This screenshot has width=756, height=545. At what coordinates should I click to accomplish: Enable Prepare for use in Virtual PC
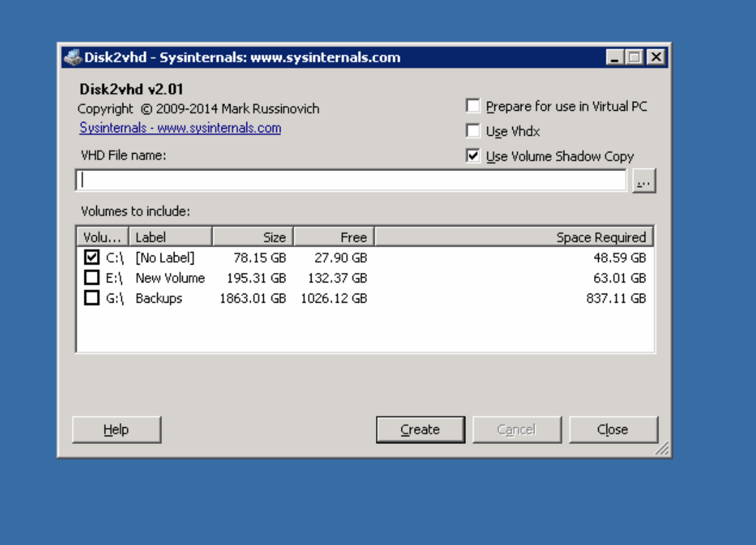tap(474, 106)
